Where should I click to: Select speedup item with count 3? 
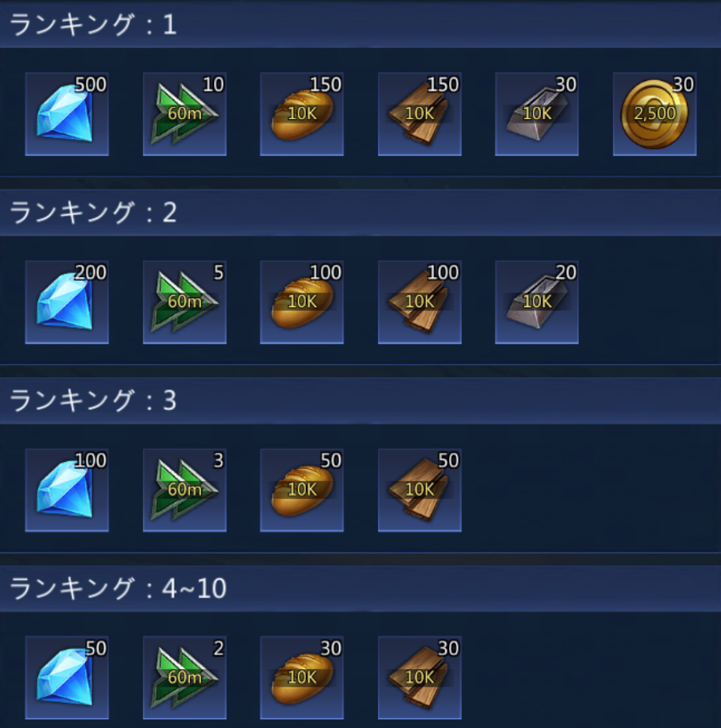(185, 490)
